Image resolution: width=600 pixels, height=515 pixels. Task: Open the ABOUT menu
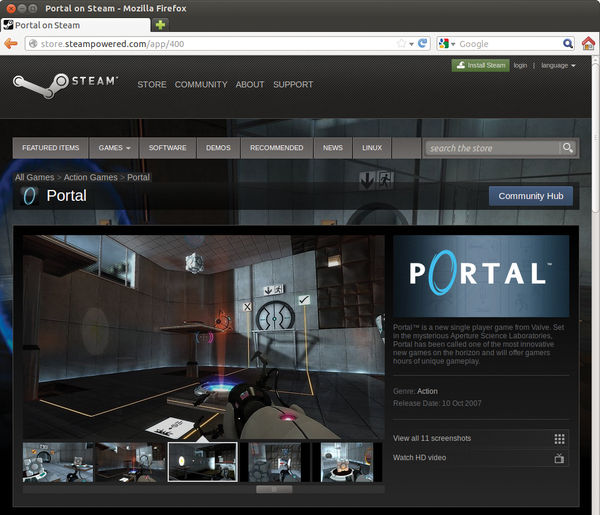(x=250, y=85)
